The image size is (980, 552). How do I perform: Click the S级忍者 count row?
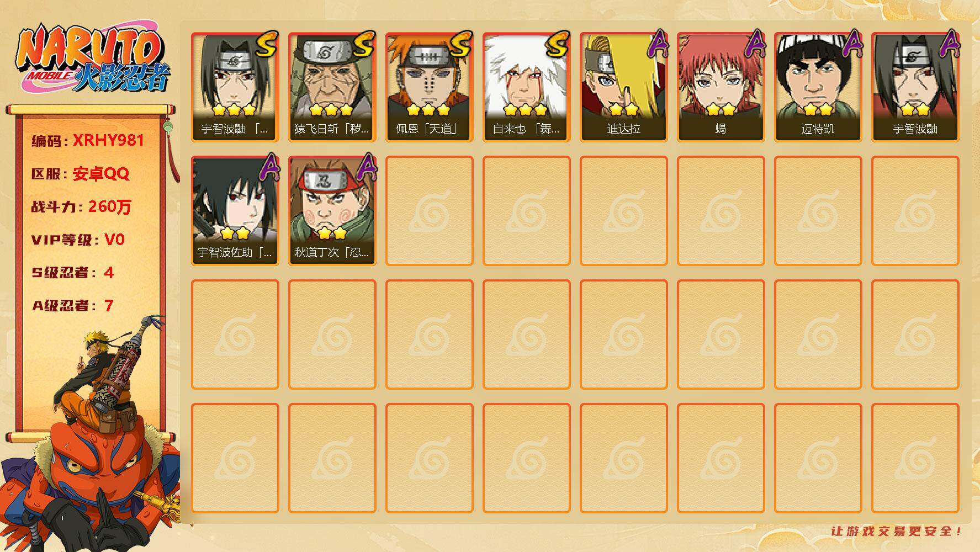tap(72, 272)
